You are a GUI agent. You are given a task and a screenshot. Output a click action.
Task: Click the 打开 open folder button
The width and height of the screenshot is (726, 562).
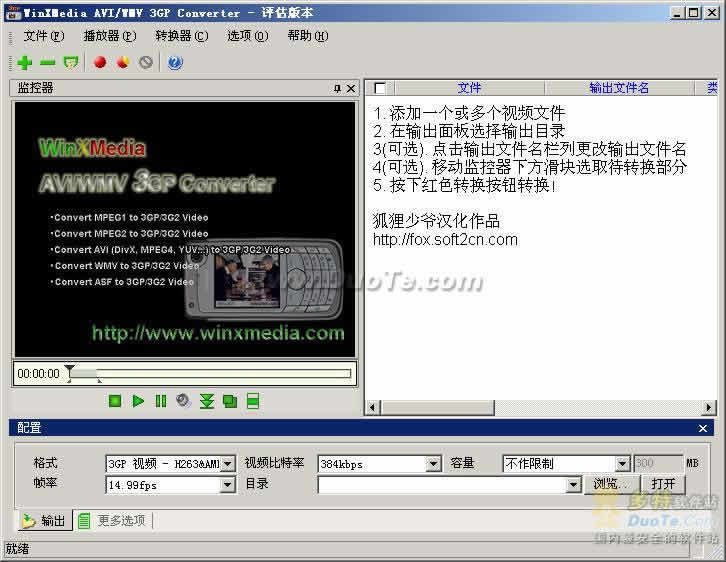tap(663, 484)
